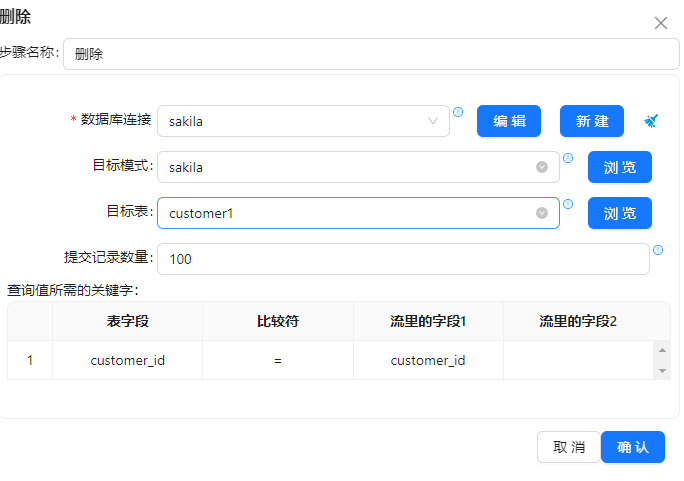Click info icon beside 目标表 field
The width and height of the screenshot is (684, 481).
(568, 204)
